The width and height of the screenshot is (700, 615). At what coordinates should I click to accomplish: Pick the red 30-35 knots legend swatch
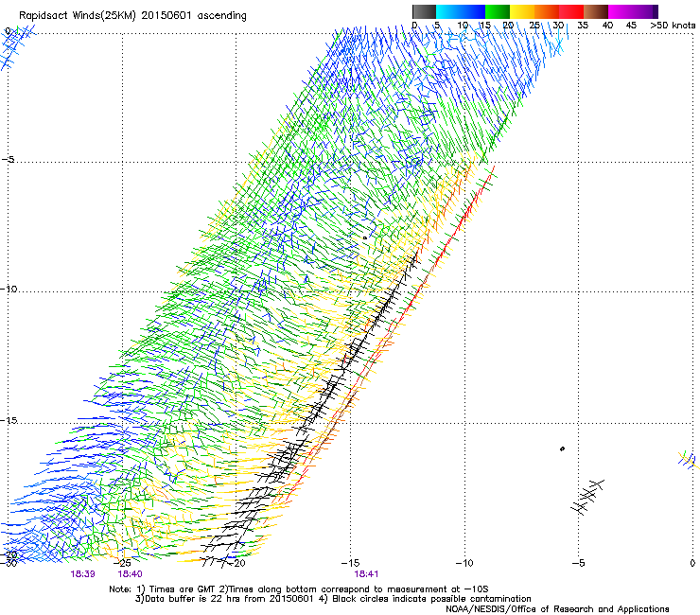[x=571, y=11]
